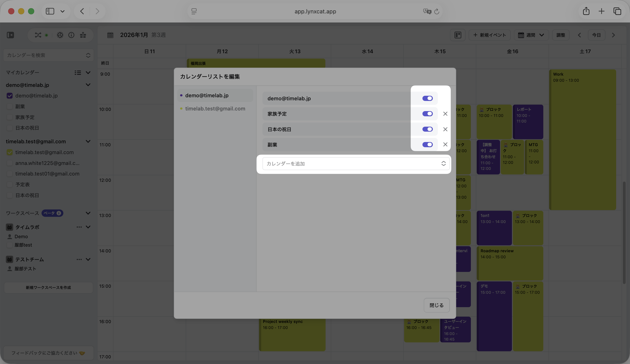Click the 閉じる button
The height and width of the screenshot is (364, 630).
point(436,305)
